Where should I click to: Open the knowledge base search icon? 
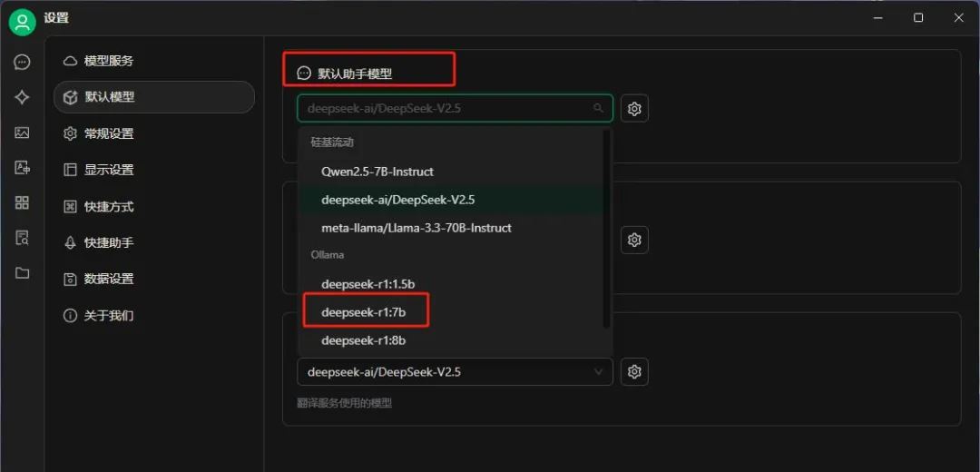point(23,238)
